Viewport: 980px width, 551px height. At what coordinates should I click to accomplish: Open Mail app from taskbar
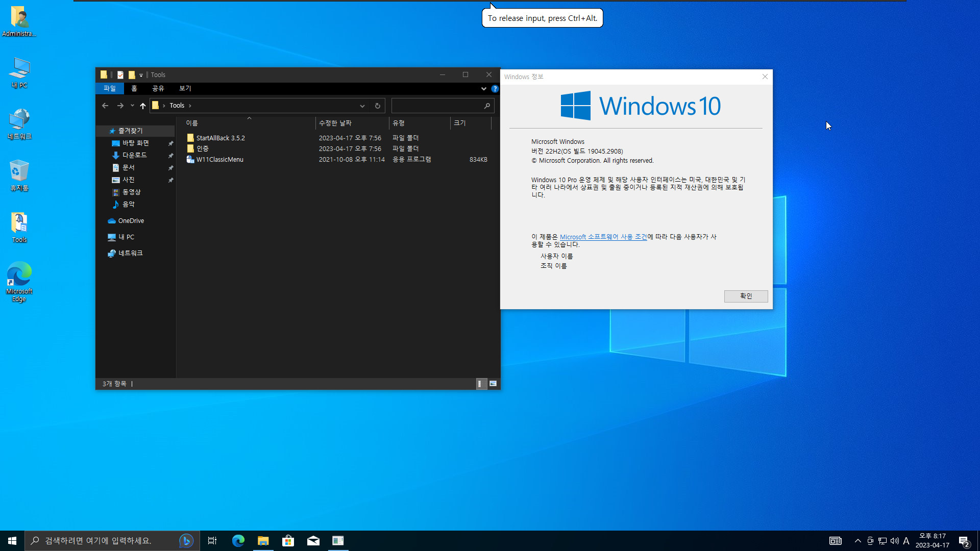(x=313, y=541)
